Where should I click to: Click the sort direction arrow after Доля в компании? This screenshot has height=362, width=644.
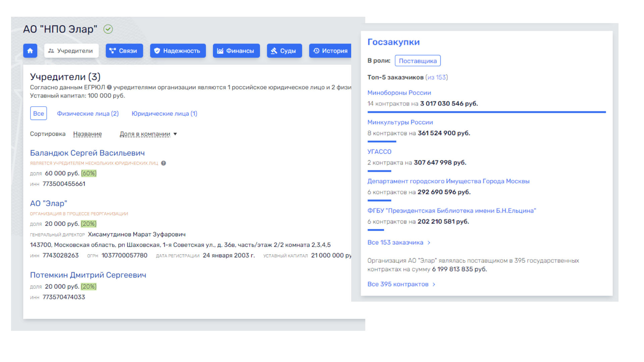coord(175,134)
